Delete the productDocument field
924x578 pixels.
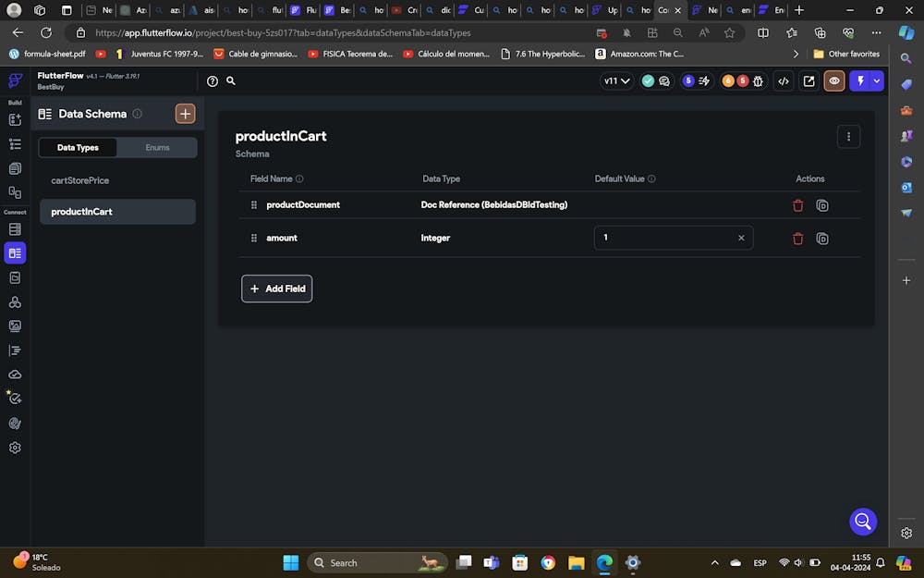pos(798,205)
